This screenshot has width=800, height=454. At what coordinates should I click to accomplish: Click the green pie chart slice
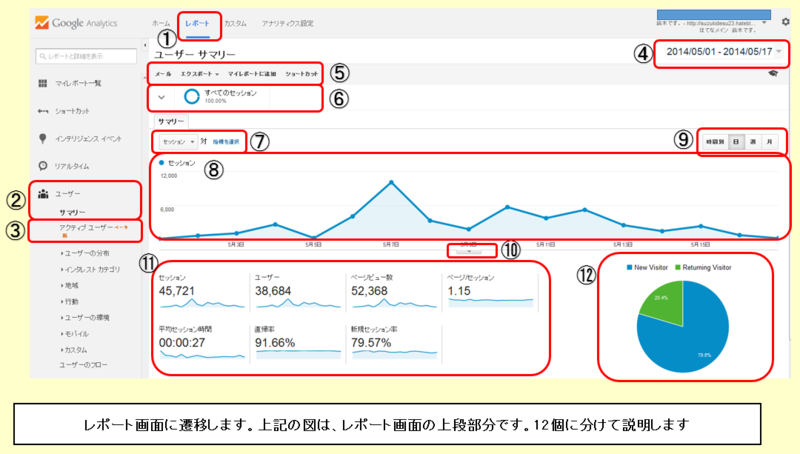663,302
